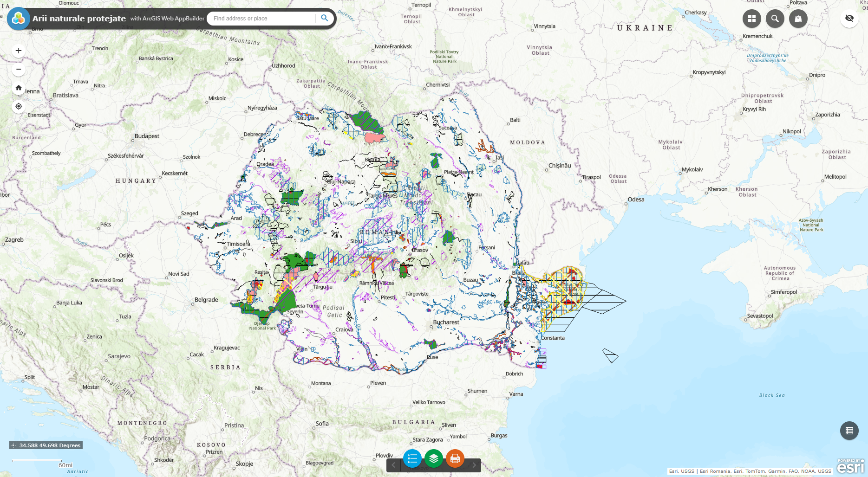Open the add data widget

pyautogui.click(x=798, y=19)
